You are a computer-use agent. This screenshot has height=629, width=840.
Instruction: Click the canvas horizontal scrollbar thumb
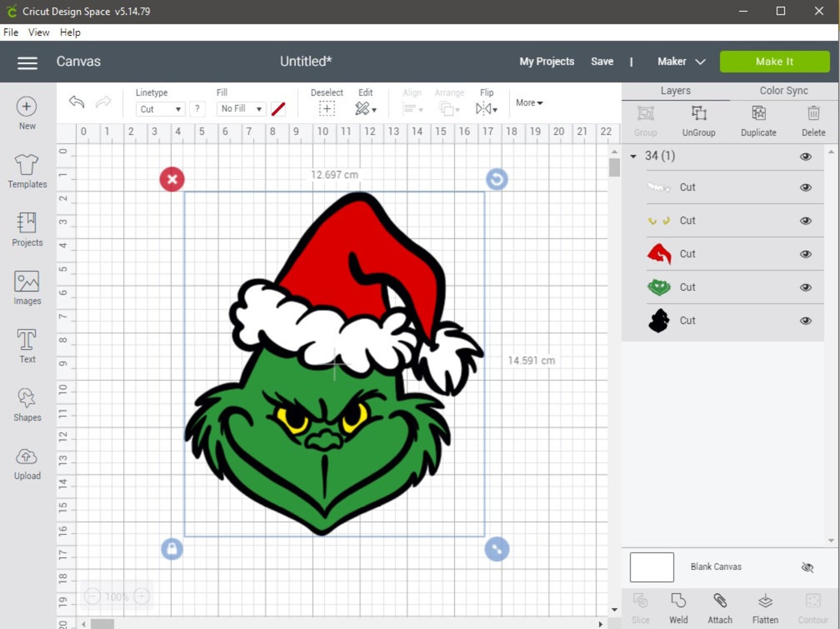point(103,624)
